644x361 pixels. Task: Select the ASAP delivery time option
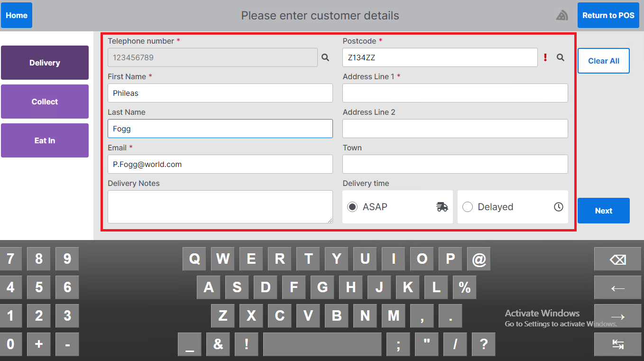(x=352, y=207)
